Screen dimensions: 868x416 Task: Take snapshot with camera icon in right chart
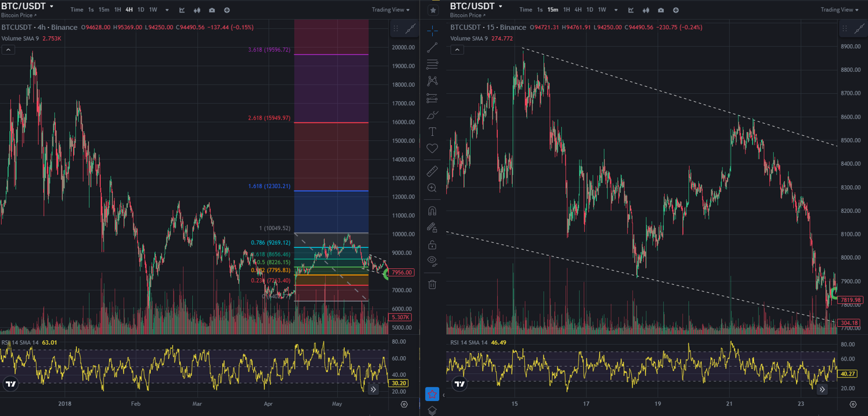click(661, 10)
